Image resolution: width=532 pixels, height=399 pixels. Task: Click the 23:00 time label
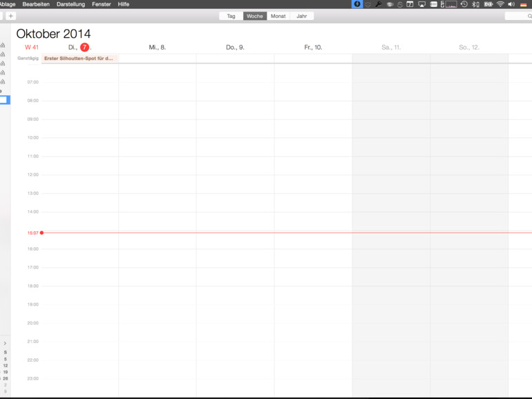click(x=33, y=378)
